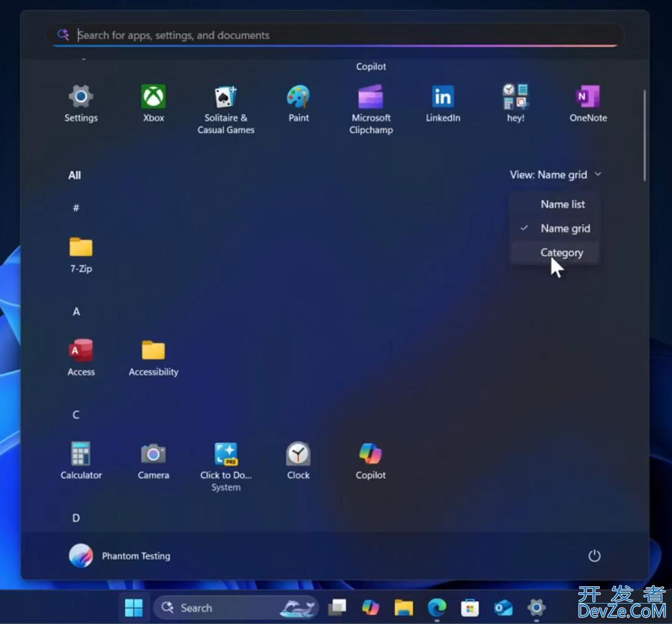Screen dimensions: 672x624
Task: Open the Clock app
Action: 298,461
